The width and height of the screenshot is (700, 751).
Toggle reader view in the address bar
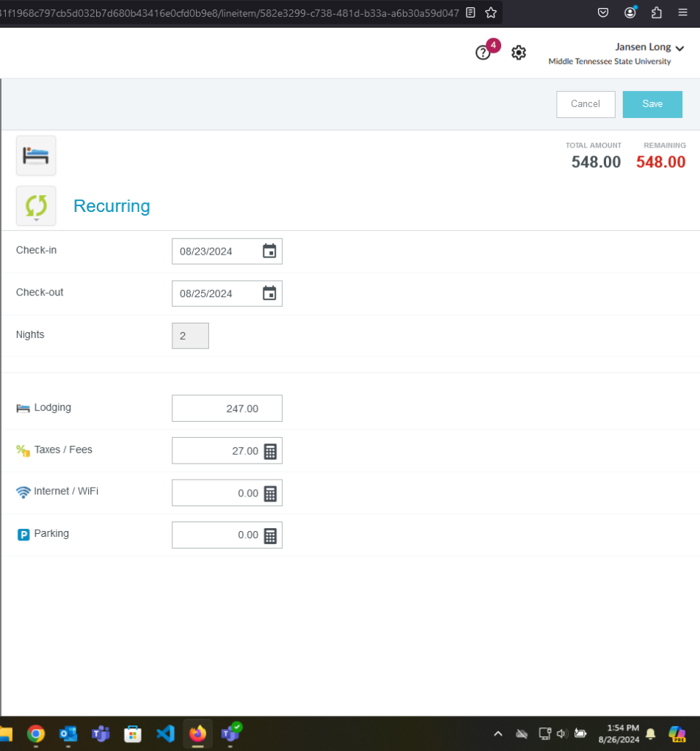[470, 13]
